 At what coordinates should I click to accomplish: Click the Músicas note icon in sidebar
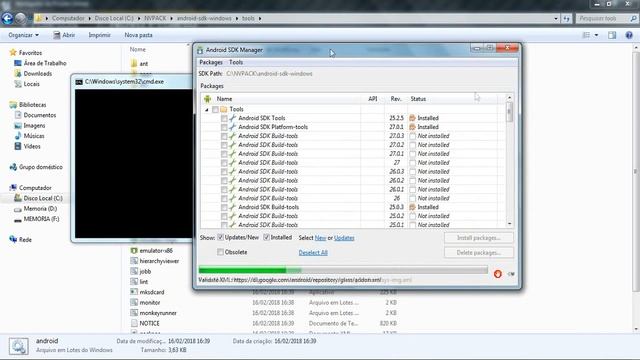point(18,136)
